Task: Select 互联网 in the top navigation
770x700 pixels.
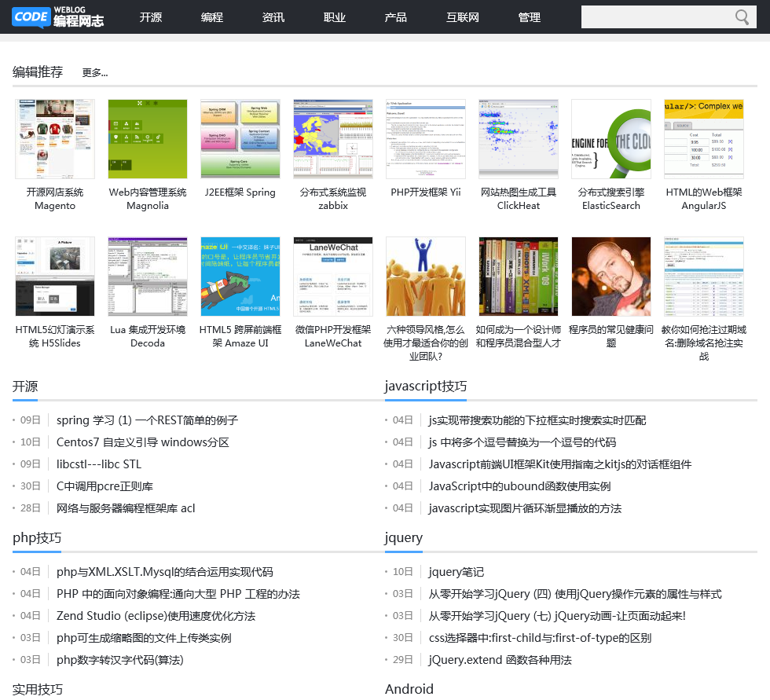Action: tap(463, 17)
